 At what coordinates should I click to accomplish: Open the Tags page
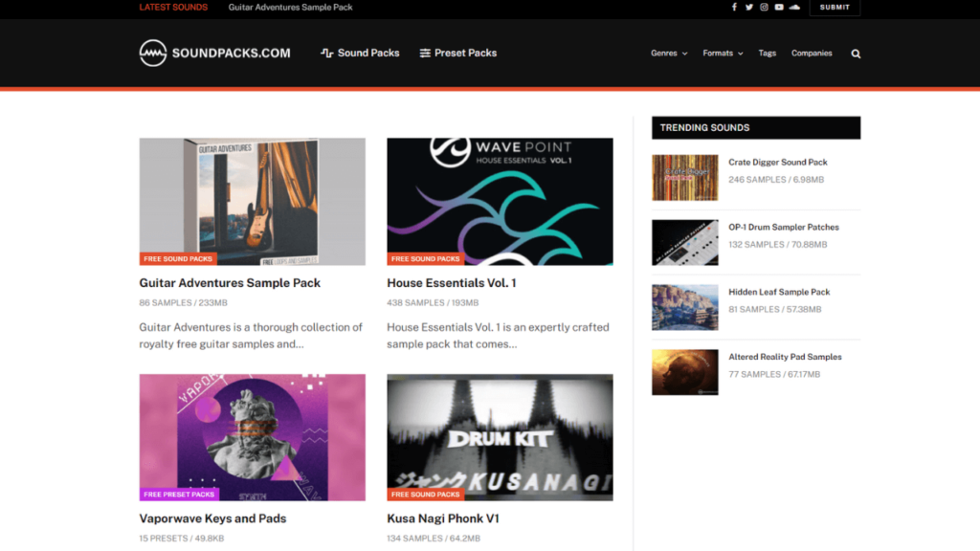pyautogui.click(x=767, y=54)
